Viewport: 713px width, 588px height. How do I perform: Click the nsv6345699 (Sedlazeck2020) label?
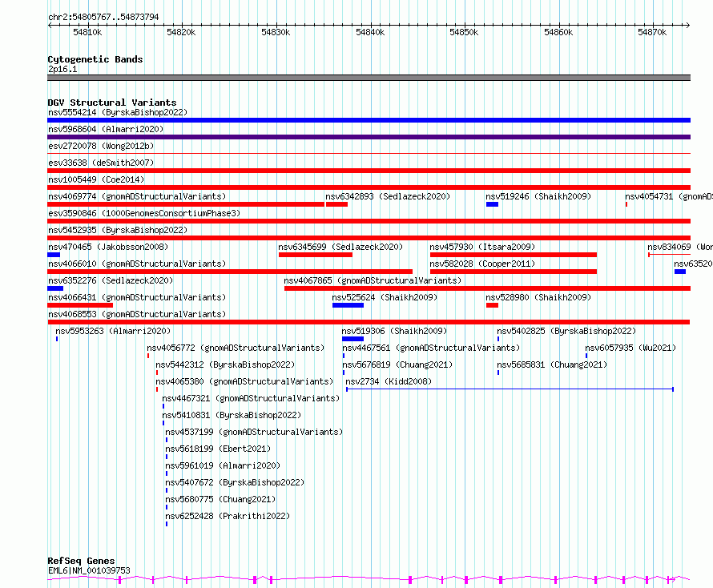pyautogui.click(x=340, y=247)
